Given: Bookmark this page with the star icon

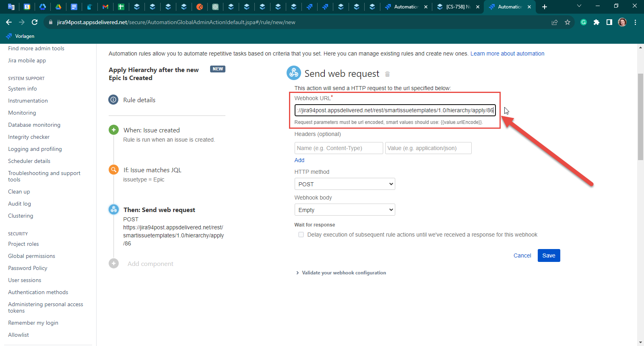Looking at the screenshot, I should [568, 23].
